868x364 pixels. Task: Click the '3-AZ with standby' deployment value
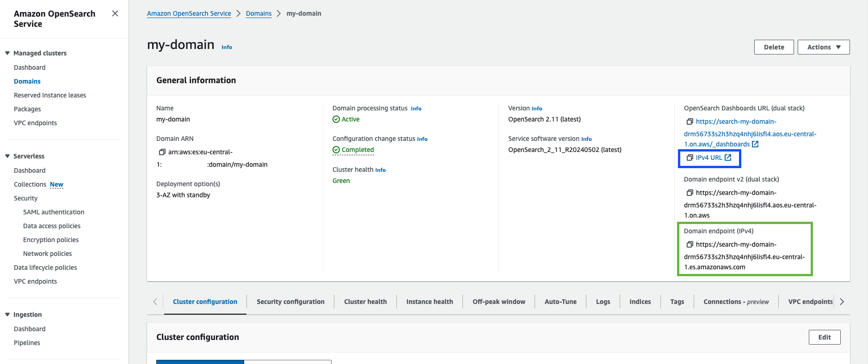[183, 195]
